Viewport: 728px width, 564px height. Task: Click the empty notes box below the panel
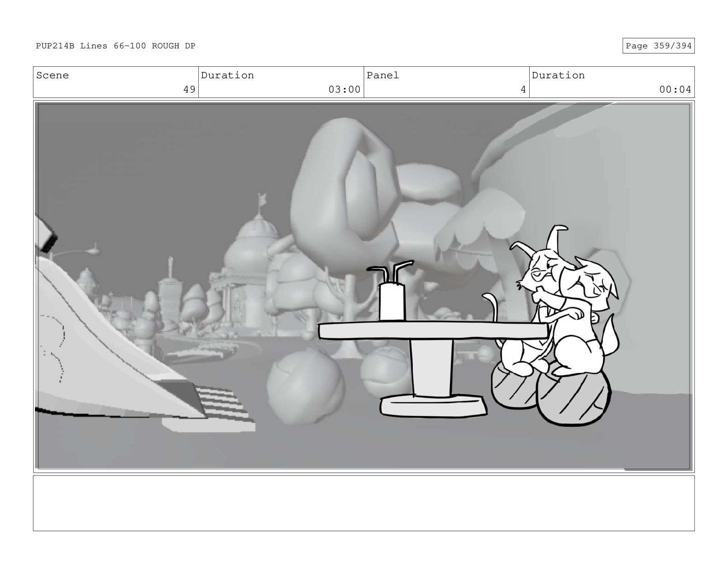coord(364,503)
